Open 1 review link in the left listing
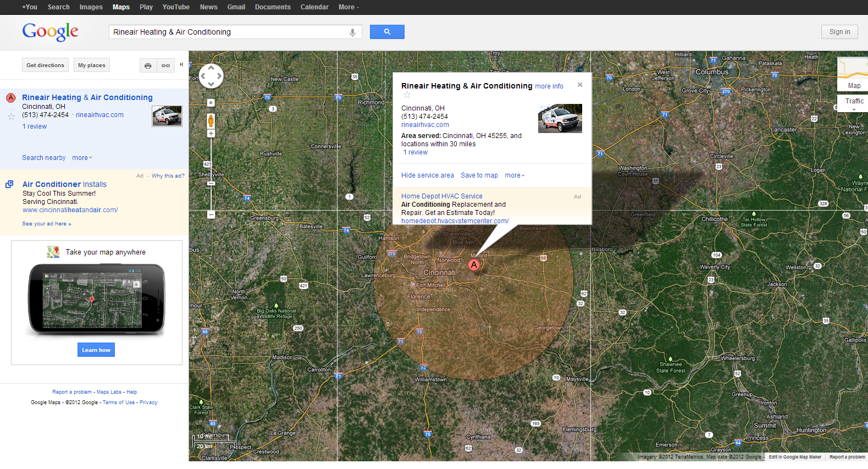This screenshot has width=868, height=469. [35, 126]
